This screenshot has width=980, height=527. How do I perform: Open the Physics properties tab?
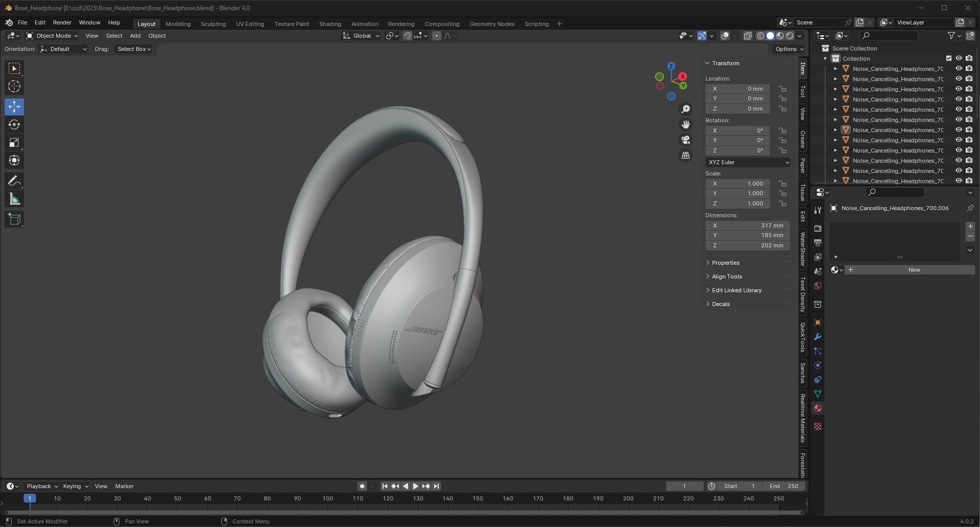818,365
